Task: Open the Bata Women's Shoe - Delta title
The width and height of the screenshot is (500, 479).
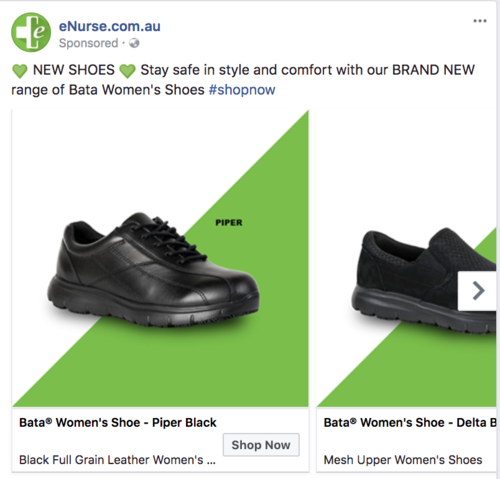Action: (410, 422)
